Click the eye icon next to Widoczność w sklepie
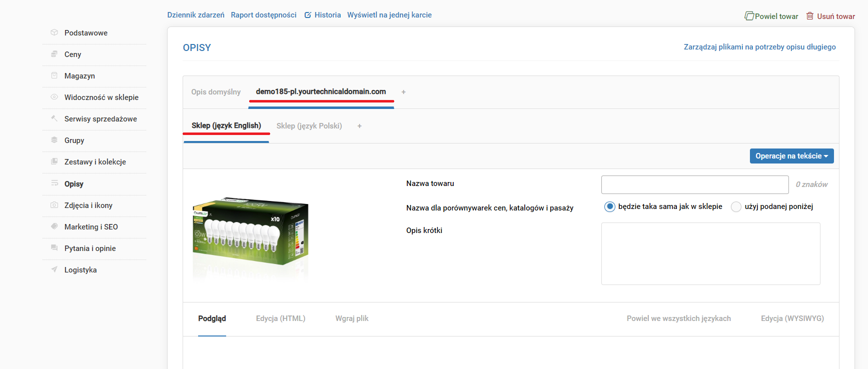 54,97
